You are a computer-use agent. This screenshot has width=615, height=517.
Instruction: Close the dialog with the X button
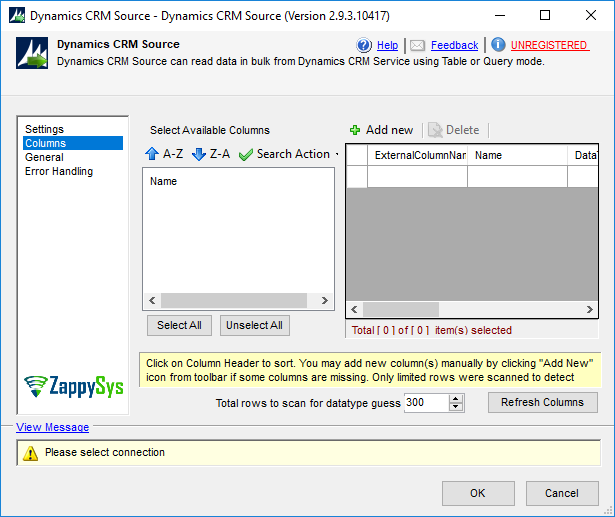pyautogui.click(x=591, y=15)
